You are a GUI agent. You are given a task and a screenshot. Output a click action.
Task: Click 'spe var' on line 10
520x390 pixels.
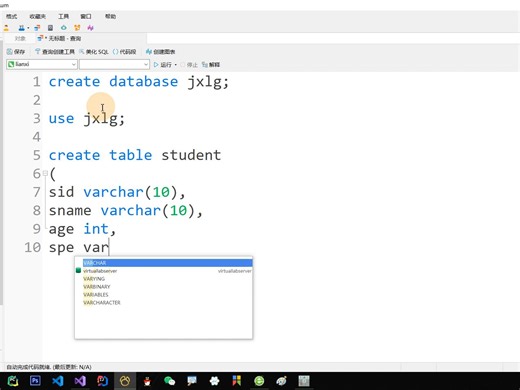coord(79,247)
